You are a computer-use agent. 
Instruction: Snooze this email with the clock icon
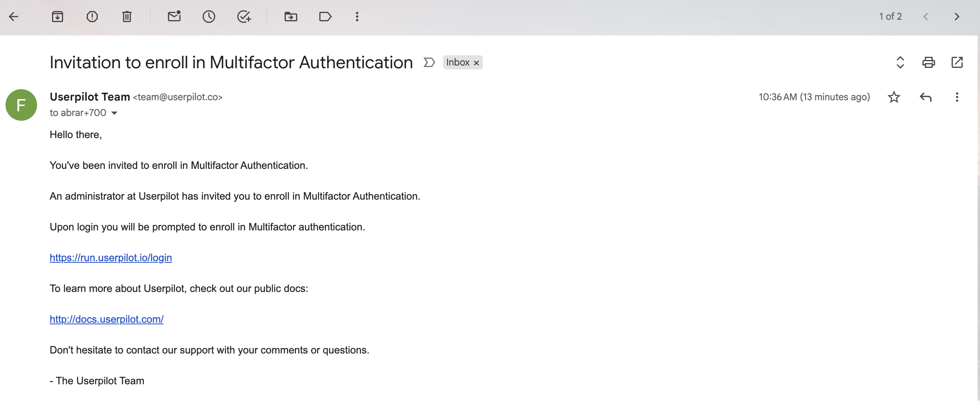click(x=209, y=17)
